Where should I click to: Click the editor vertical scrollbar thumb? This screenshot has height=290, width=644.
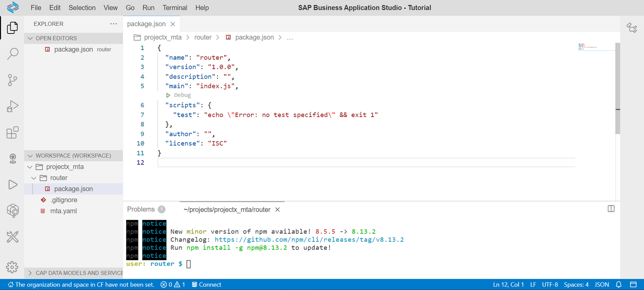point(618,88)
